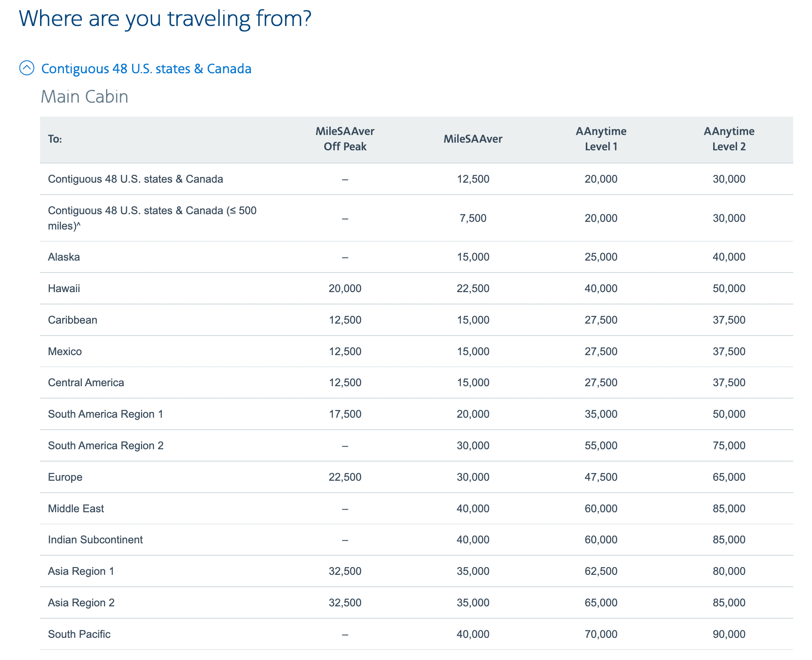Select the Europe destination row
812x660 pixels.
[x=65, y=477]
